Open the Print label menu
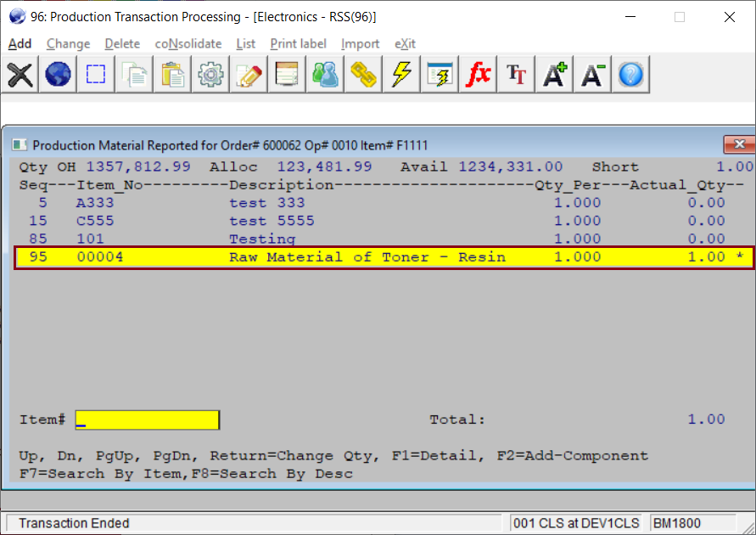Viewport: 756px width, 535px height. tap(298, 43)
